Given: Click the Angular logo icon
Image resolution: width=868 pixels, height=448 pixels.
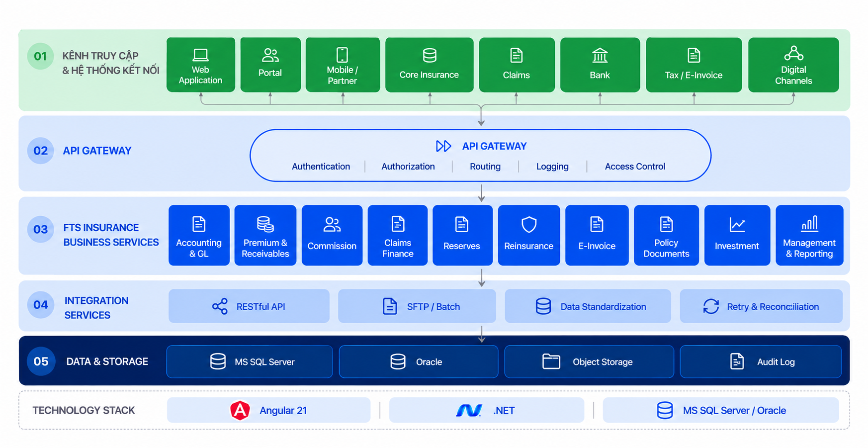Looking at the screenshot, I should pos(240,410).
